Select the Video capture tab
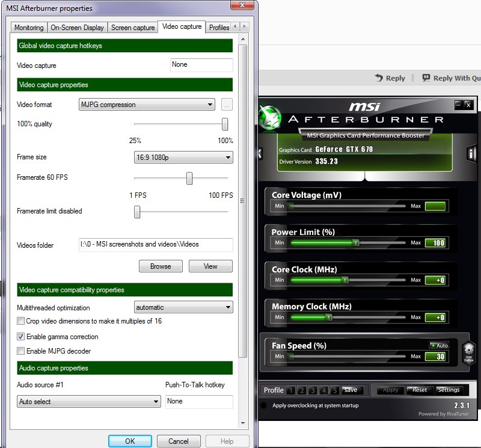Screen dimensions: 481x448 [x=182, y=26]
